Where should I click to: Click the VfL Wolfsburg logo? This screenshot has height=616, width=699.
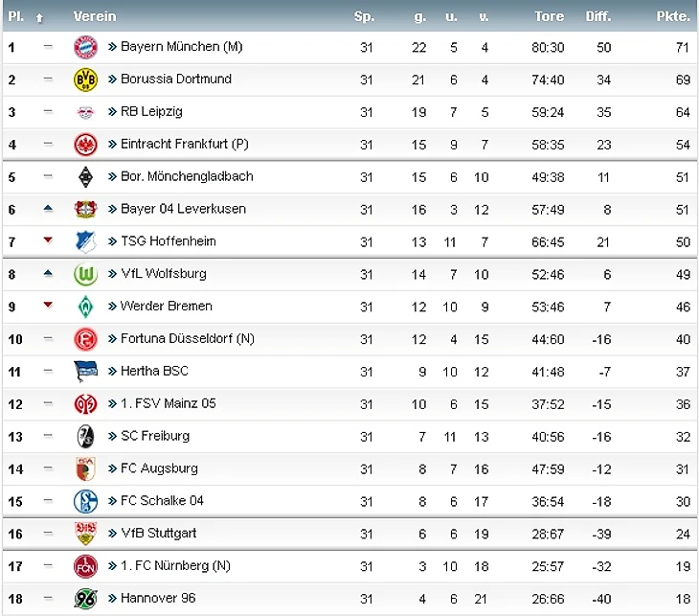coord(86,274)
